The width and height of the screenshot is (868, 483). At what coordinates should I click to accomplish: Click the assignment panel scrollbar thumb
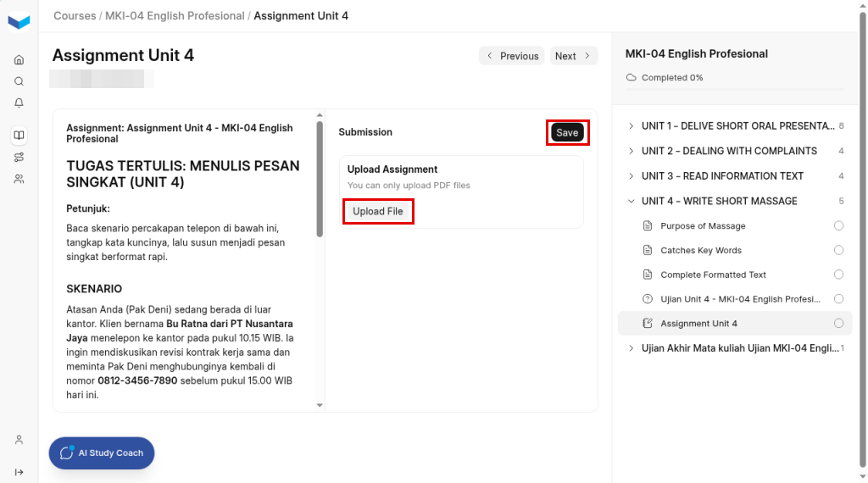320,179
